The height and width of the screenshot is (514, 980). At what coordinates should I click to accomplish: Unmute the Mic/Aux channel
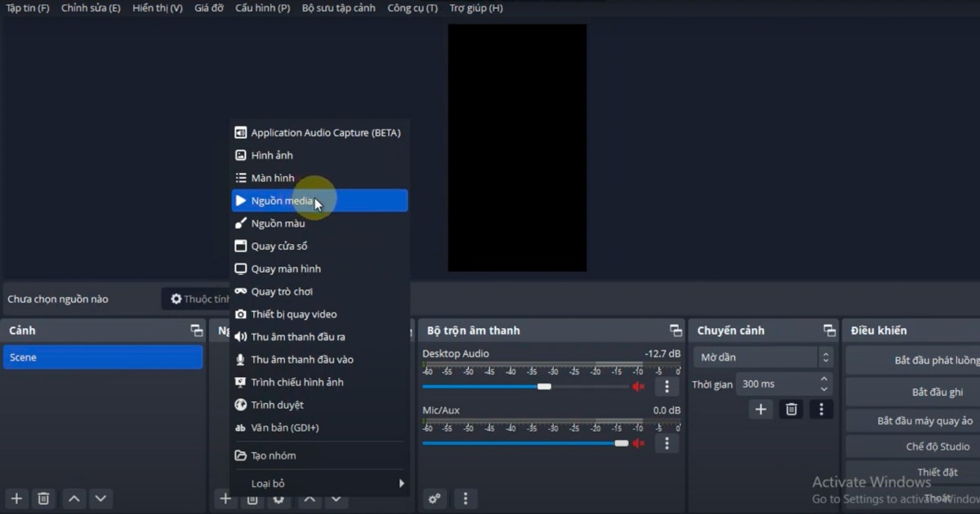[x=639, y=443]
